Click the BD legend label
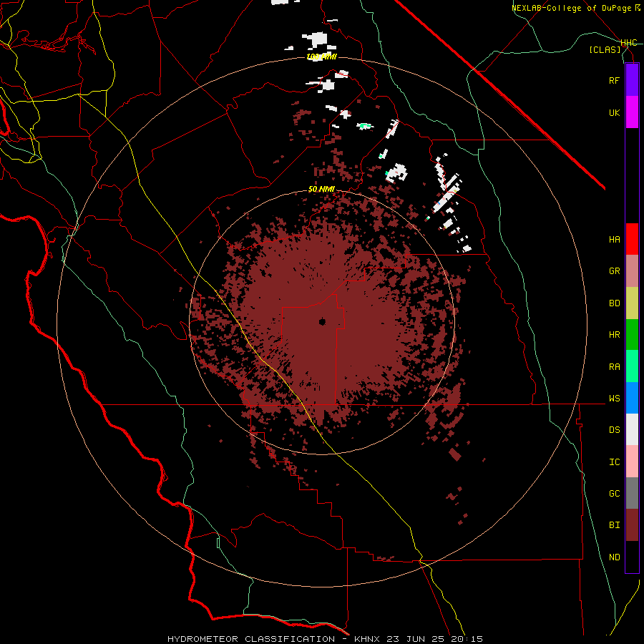 pyautogui.click(x=614, y=303)
